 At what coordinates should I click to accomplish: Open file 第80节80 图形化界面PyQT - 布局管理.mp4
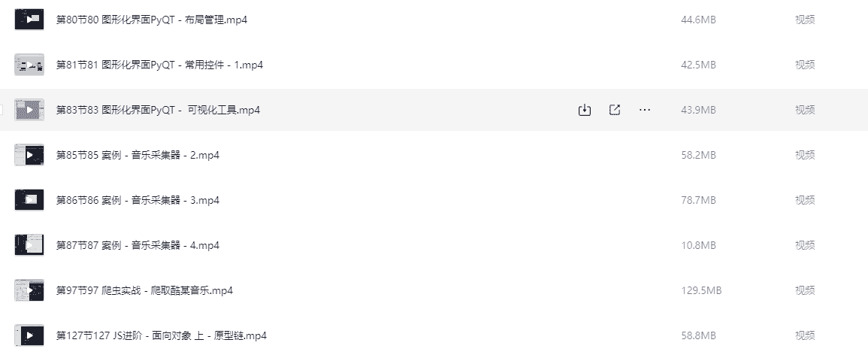click(x=152, y=20)
